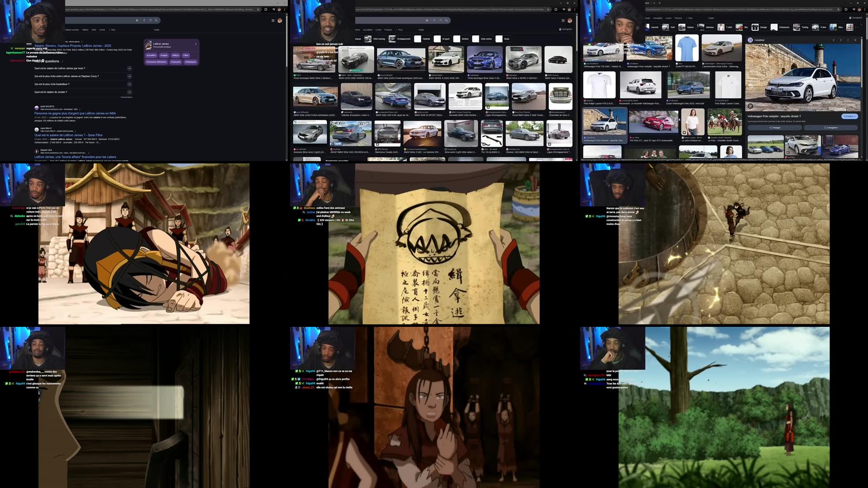Click Caradisiac source logo in preview panel
Screen dimensions: 868x488
tap(750, 40)
